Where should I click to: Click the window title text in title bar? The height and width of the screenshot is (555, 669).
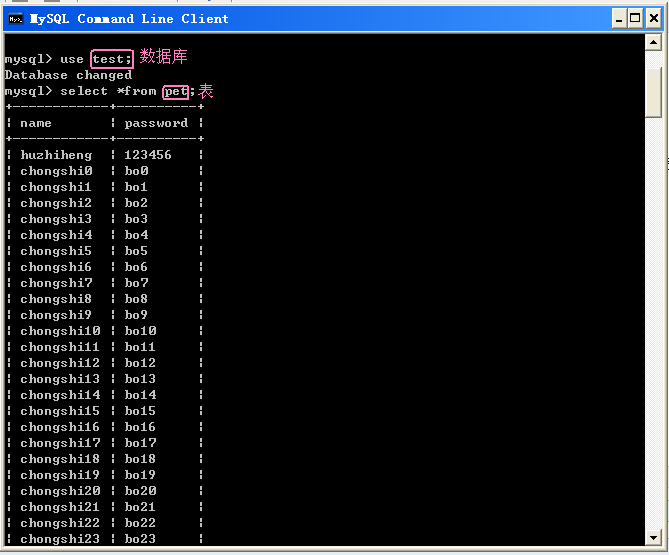tap(129, 18)
